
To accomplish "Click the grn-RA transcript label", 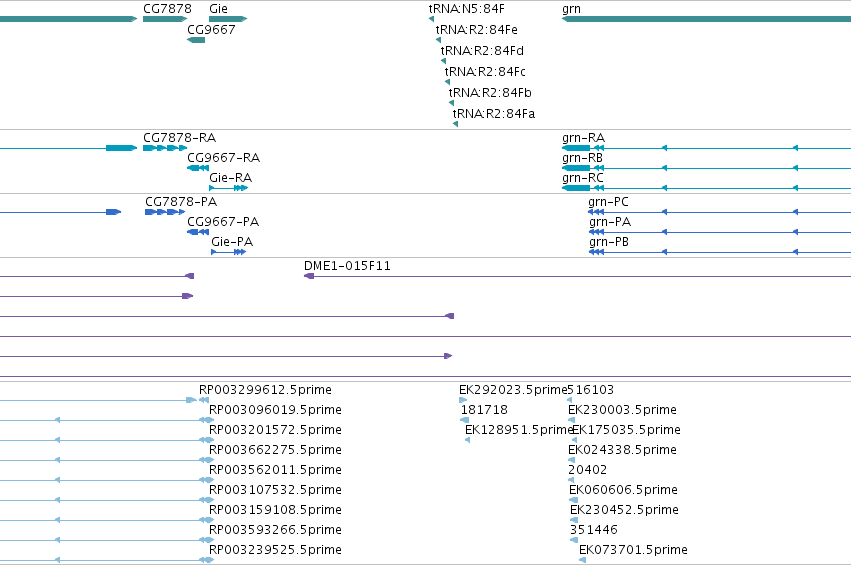I will [x=583, y=138].
